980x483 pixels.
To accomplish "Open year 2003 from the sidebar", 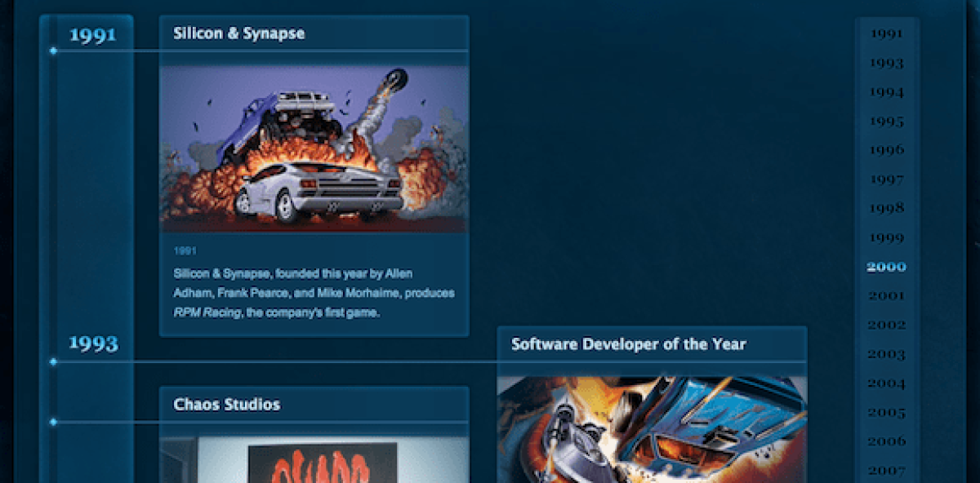I will coord(886,354).
